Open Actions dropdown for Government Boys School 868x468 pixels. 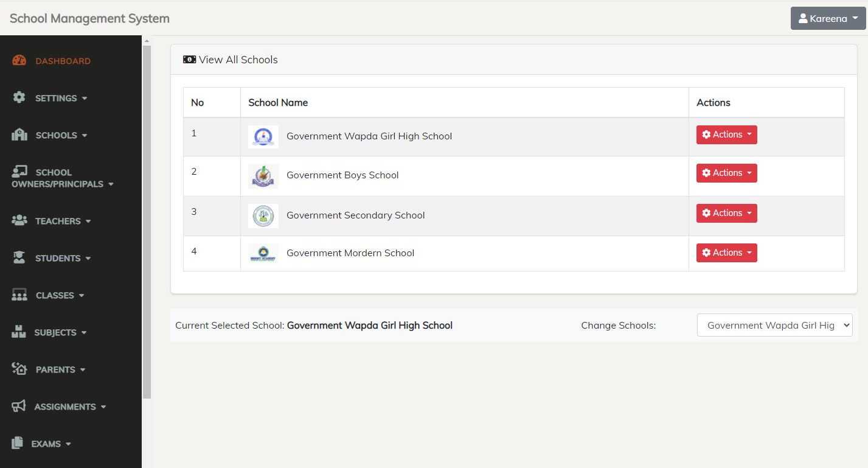pos(726,173)
